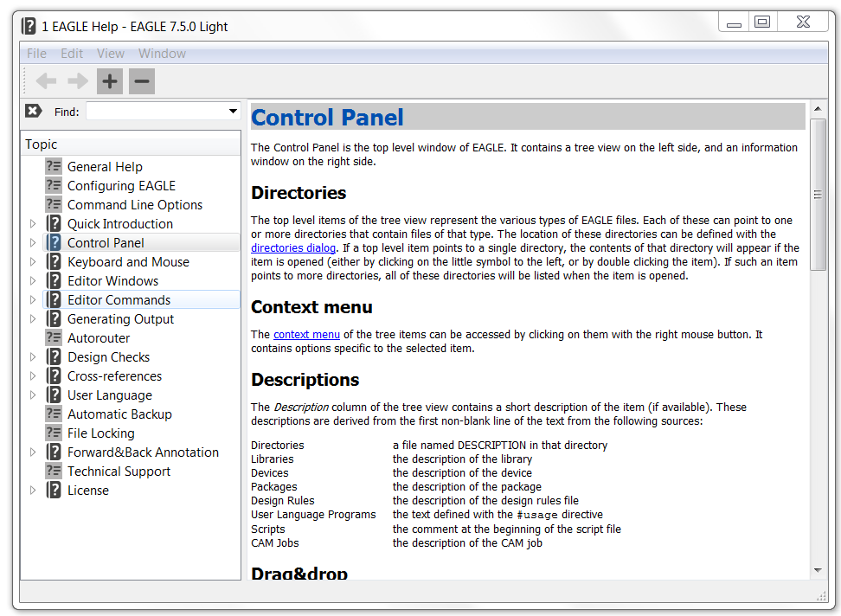
Task: Open the Find dropdown arrow
Action: click(233, 112)
